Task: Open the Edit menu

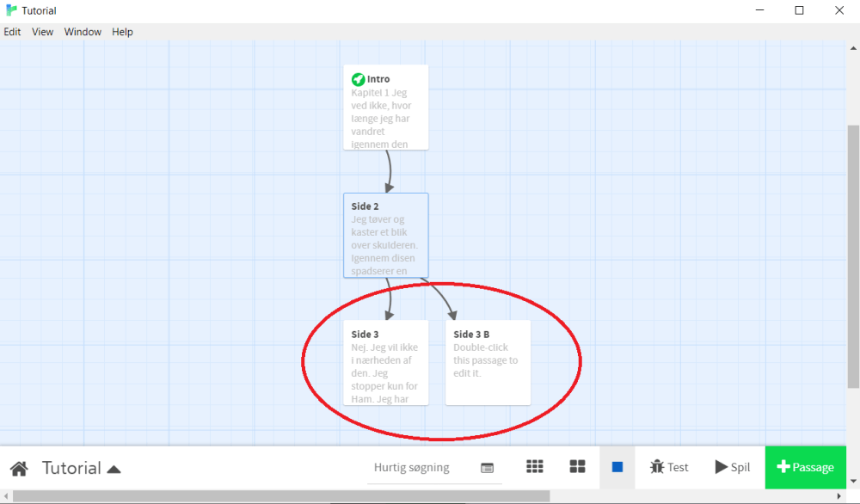Action: [12, 32]
